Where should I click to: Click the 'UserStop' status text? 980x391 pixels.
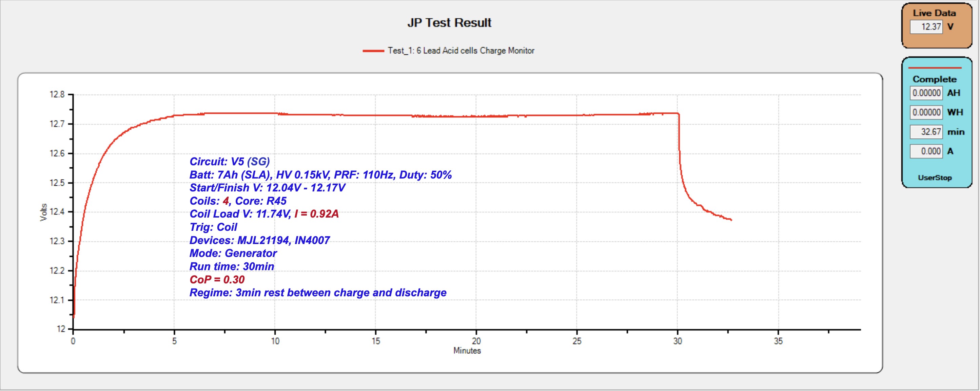935,178
